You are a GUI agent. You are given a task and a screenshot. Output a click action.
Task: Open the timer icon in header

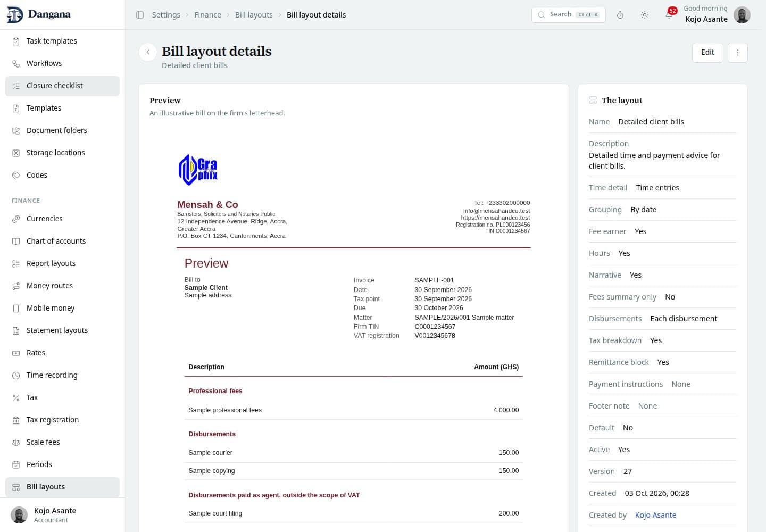tap(620, 15)
